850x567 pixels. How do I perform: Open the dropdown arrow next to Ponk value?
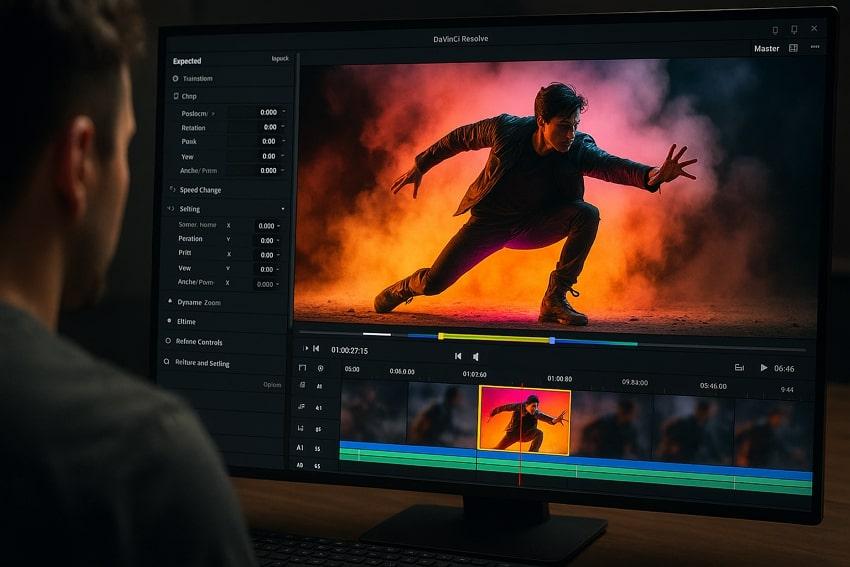point(283,141)
